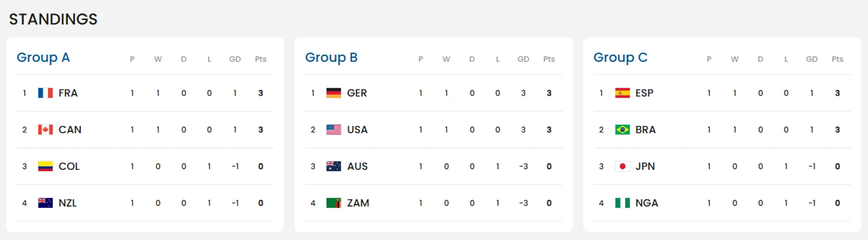Open the Group B heading
This screenshot has height=240, width=868.
click(331, 58)
